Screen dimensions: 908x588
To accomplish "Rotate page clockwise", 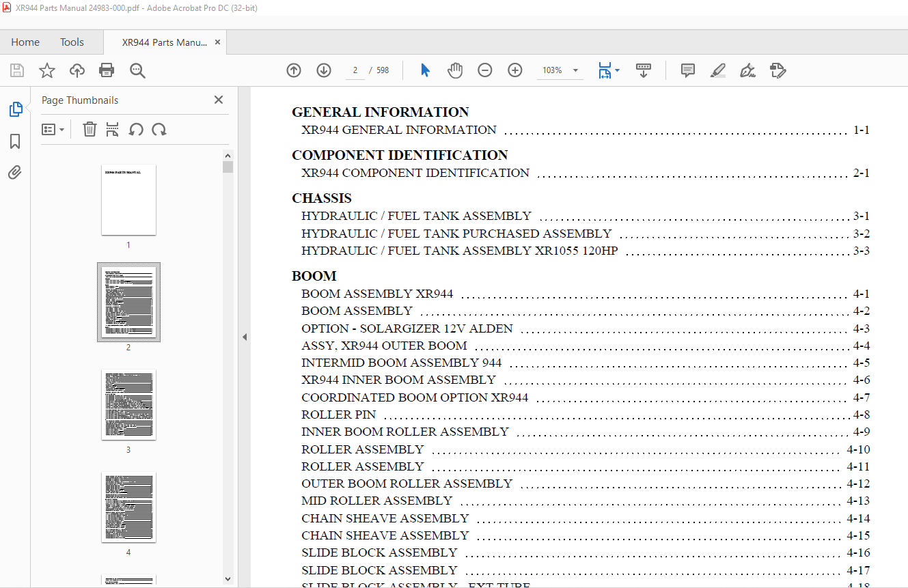I will 159,129.
